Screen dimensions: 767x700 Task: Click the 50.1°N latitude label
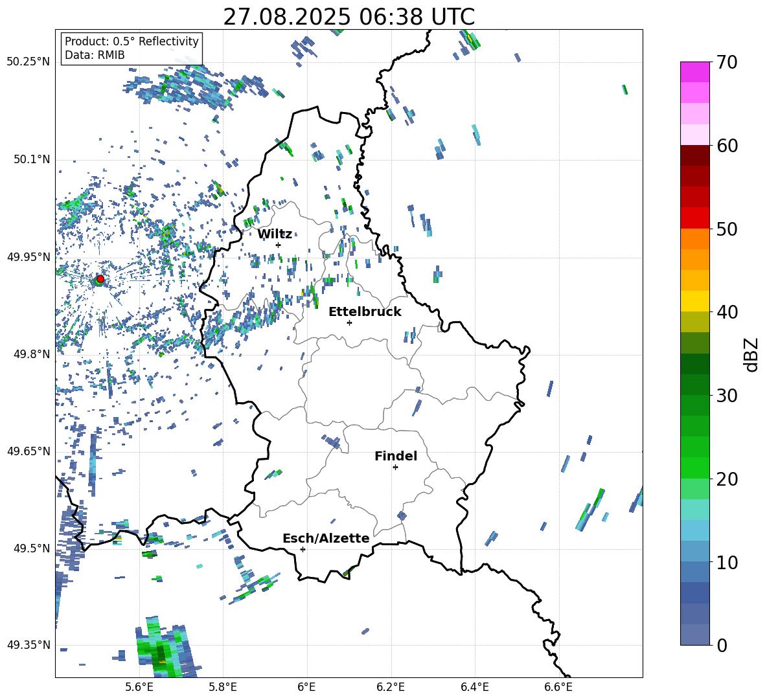pos(31,159)
